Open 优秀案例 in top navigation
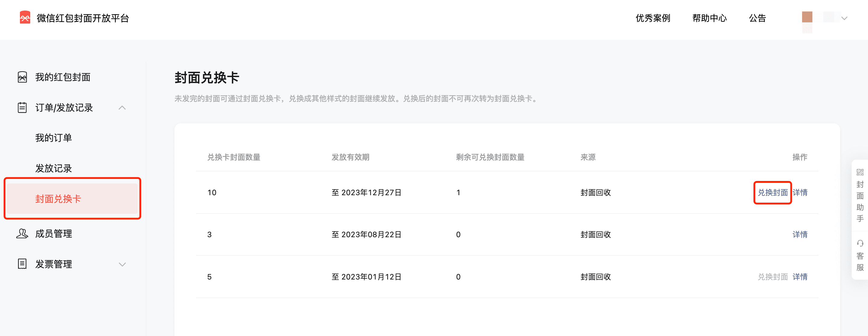The width and height of the screenshot is (868, 336). 653,18
